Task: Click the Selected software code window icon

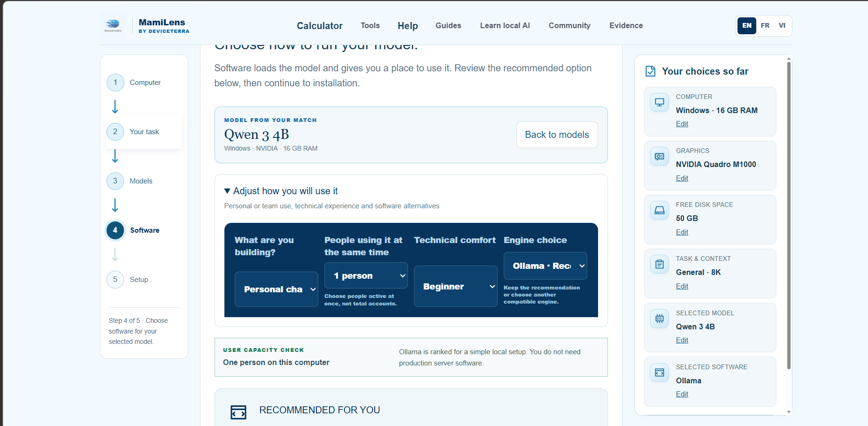Action: point(660,373)
